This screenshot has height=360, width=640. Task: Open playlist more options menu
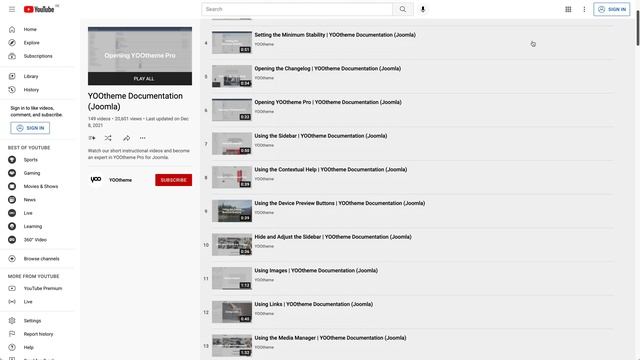pyautogui.click(x=142, y=138)
